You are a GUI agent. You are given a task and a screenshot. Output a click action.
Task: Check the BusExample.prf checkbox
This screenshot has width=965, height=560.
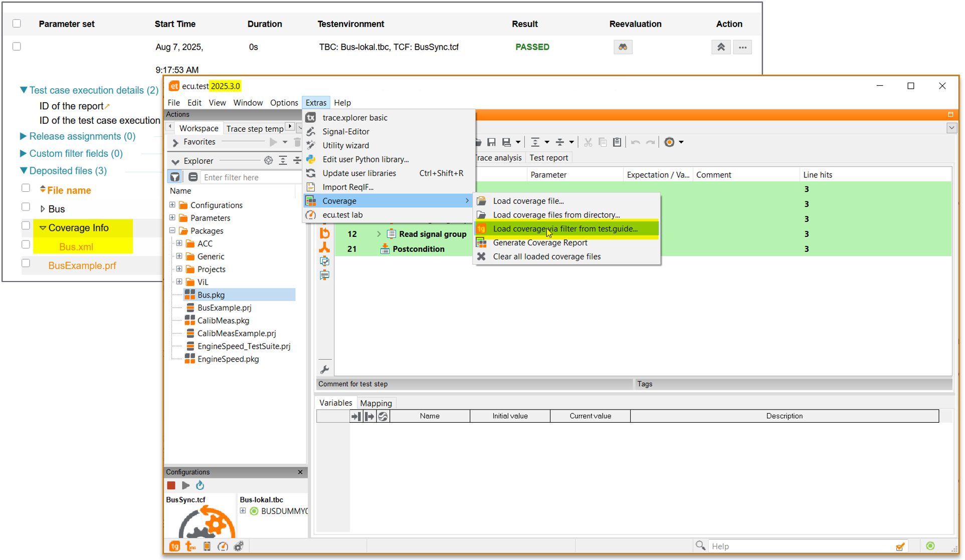tap(26, 263)
